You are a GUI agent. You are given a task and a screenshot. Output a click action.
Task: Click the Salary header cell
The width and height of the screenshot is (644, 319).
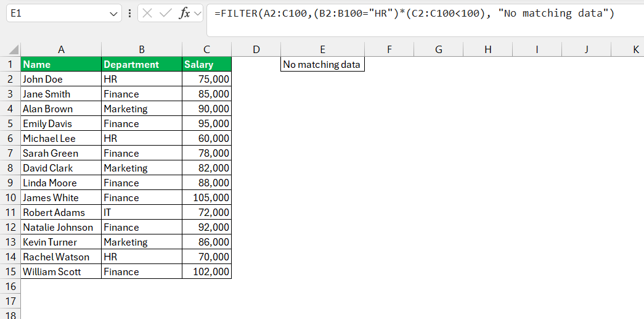tap(206, 64)
